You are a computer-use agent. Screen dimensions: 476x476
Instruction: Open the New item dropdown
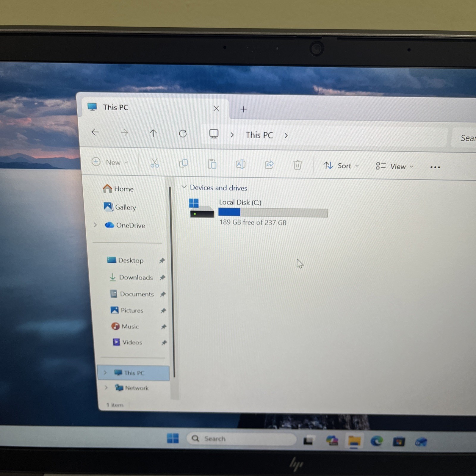tap(110, 162)
